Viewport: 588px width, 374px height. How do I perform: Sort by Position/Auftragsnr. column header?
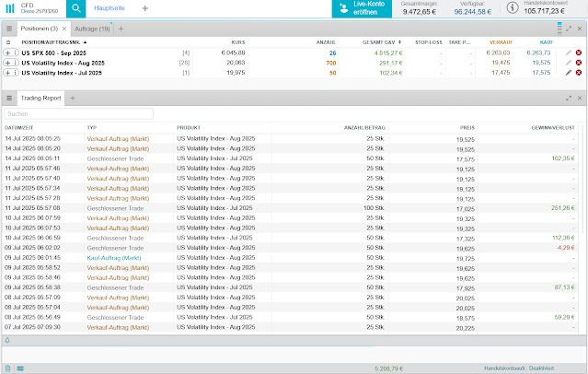(x=53, y=42)
